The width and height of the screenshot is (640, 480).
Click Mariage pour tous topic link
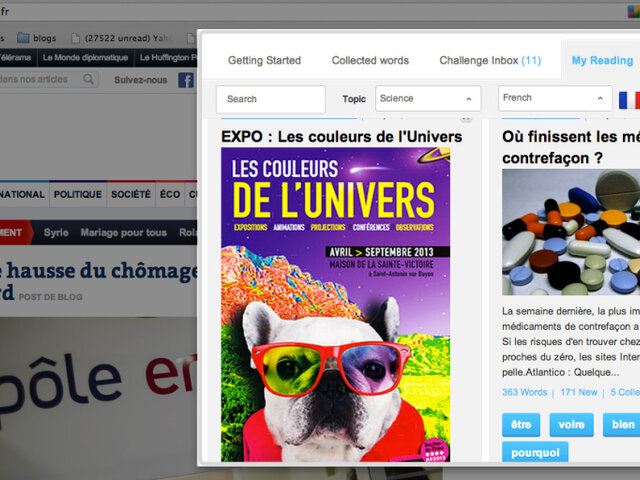[124, 233]
